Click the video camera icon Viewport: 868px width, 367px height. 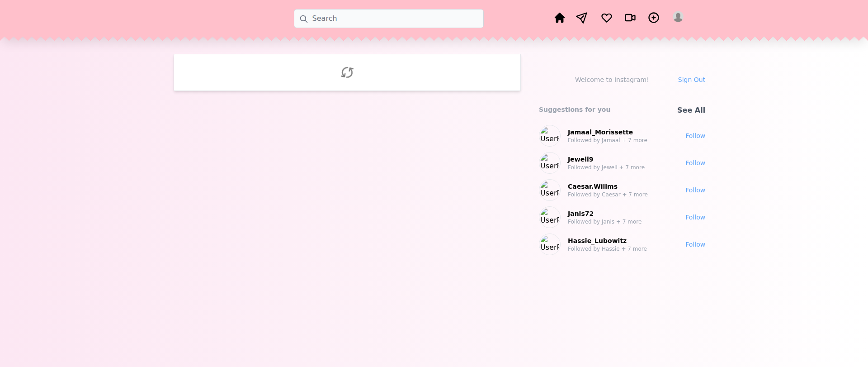(x=630, y=18)
